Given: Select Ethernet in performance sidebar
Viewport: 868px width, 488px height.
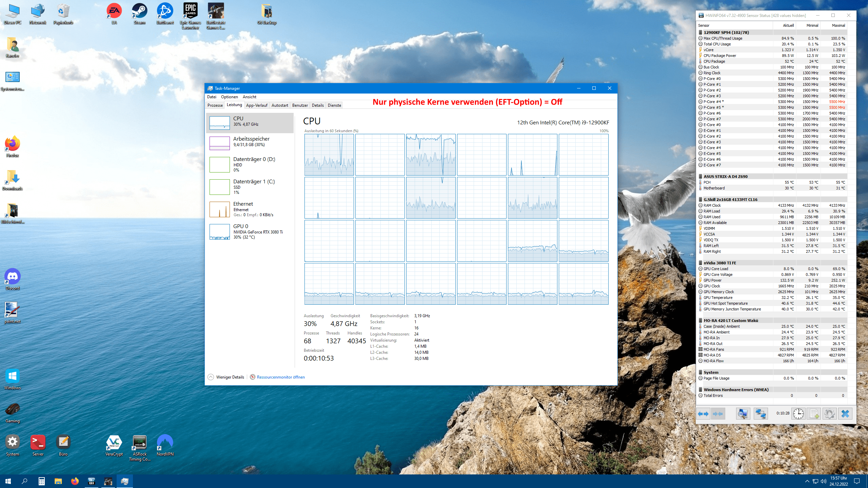Looking at the screenshot, I should (x=250, y=209).
